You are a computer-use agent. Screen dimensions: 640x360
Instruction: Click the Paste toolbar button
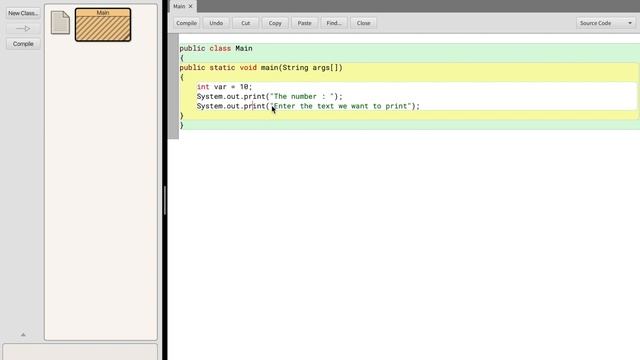point(304,23)
